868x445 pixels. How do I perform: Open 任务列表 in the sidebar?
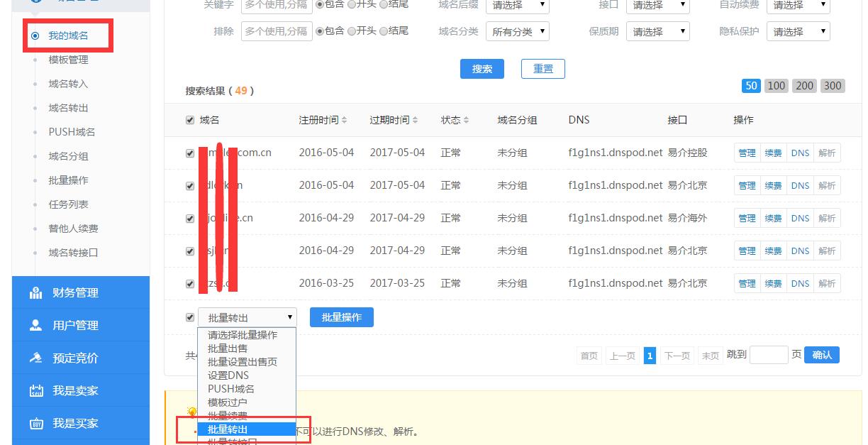point(68,204)
